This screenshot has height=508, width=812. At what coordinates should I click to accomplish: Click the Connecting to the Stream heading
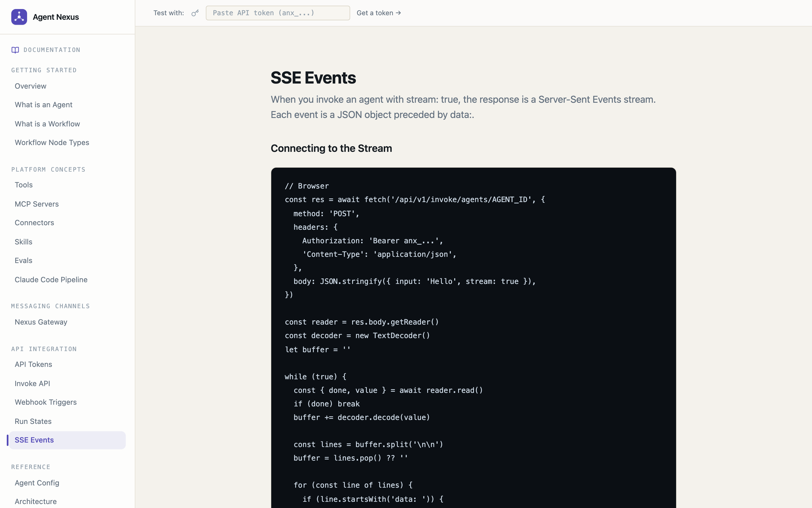(x=331, y=148)
